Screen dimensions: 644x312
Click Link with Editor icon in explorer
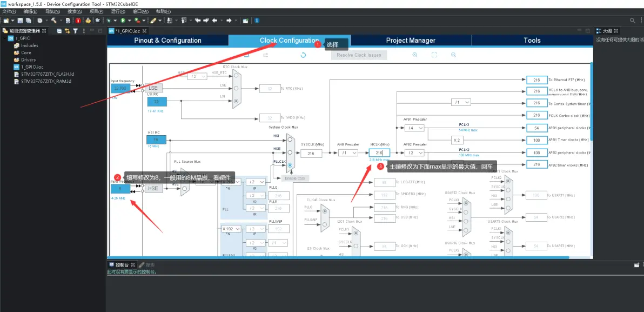pos(68,31)
